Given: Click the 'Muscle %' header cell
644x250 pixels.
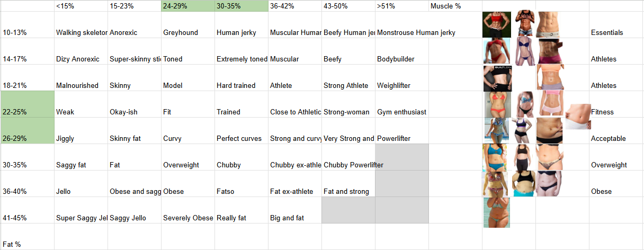Looking at the screenshot, I should coord(455,6).
